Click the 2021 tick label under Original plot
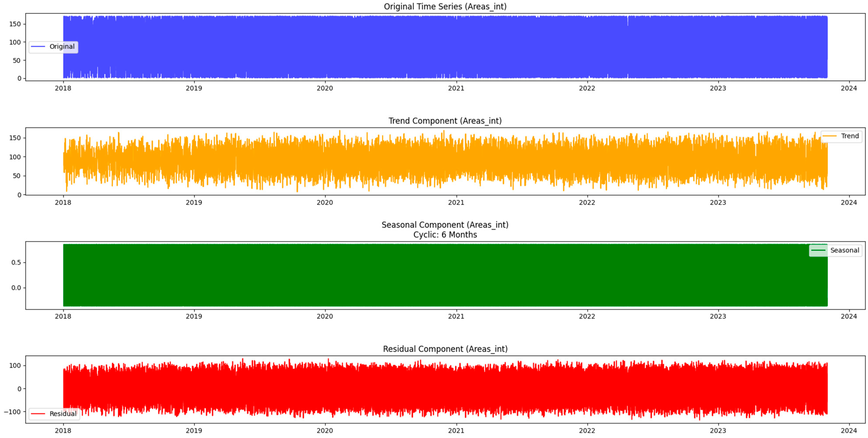Screen dimensions: 868x438 pos(456,88)
